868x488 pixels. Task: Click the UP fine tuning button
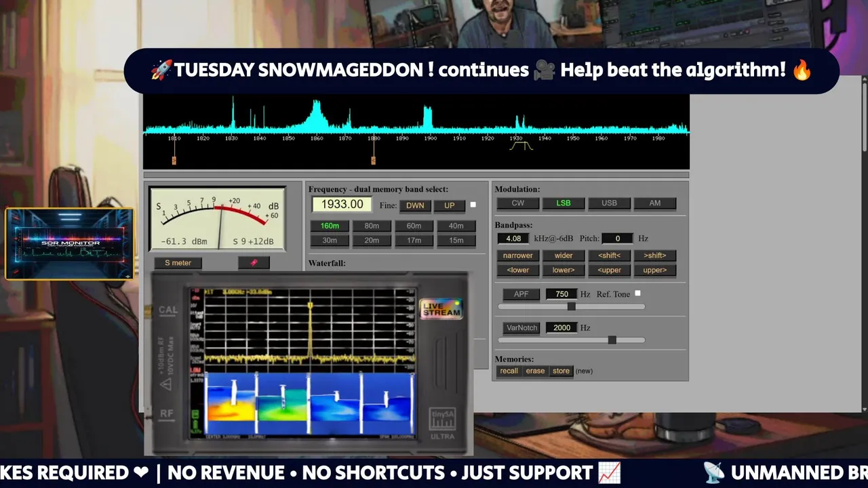point(449,205)
